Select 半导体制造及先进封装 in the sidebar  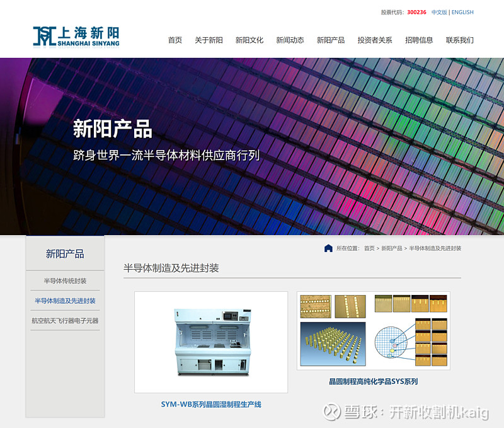[65, 301]
